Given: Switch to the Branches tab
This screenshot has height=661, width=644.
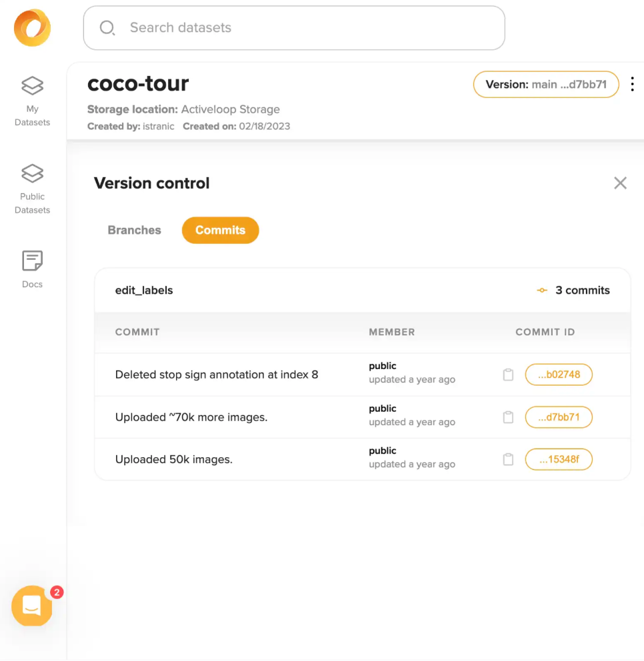Looking at the screenshot, I should 134,230.
